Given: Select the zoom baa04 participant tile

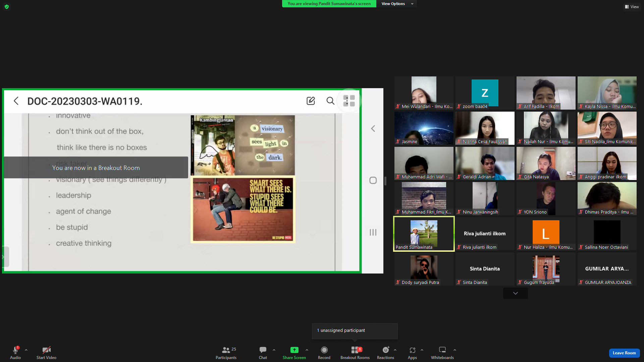Looking at the screenshot, I should tap(485, 93).
